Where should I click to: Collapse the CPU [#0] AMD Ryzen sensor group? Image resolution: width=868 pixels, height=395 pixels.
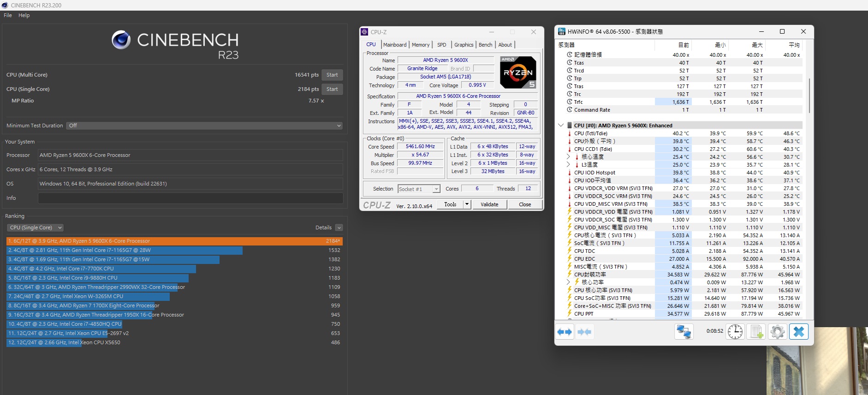tap(561, 126)
